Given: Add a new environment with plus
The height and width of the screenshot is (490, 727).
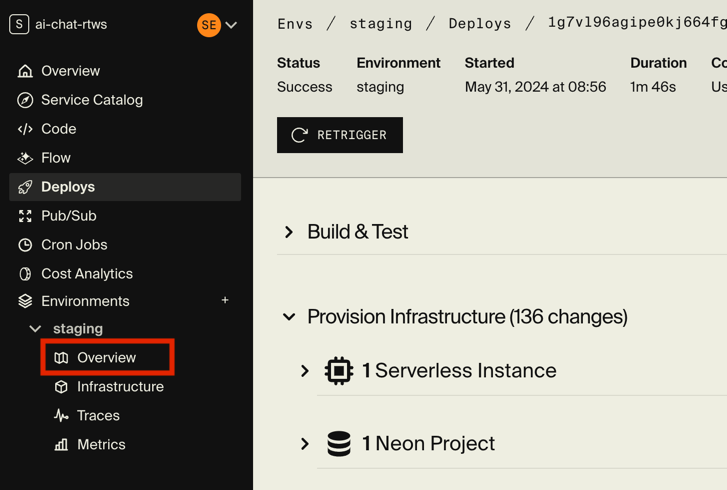Looking at the screenshot, I should pyautogui.click(x=225, y=300).
